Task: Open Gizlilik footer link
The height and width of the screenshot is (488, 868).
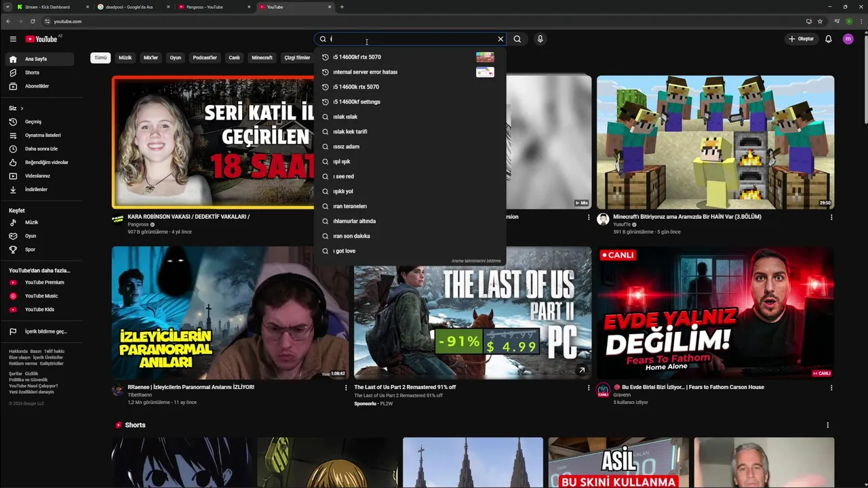Action: pyautogui.click(x=32, y=374)
